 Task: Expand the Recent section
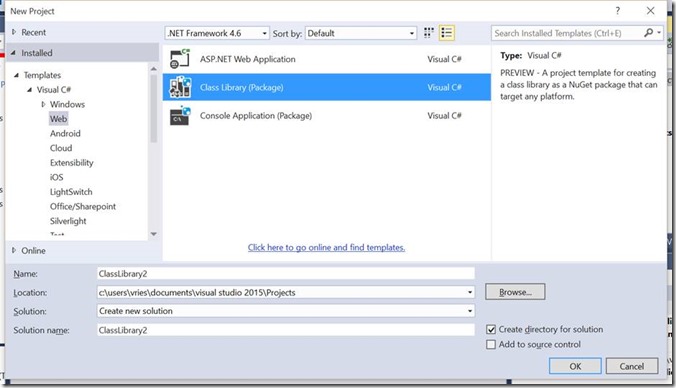pos(14,32)
